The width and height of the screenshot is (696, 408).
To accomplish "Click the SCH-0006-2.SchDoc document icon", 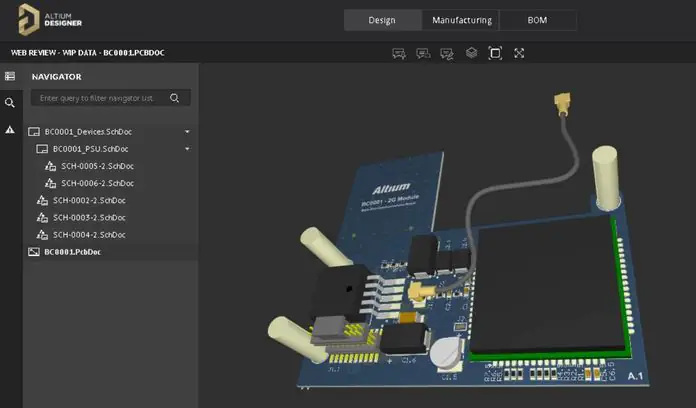I will [x=50, y=183].
